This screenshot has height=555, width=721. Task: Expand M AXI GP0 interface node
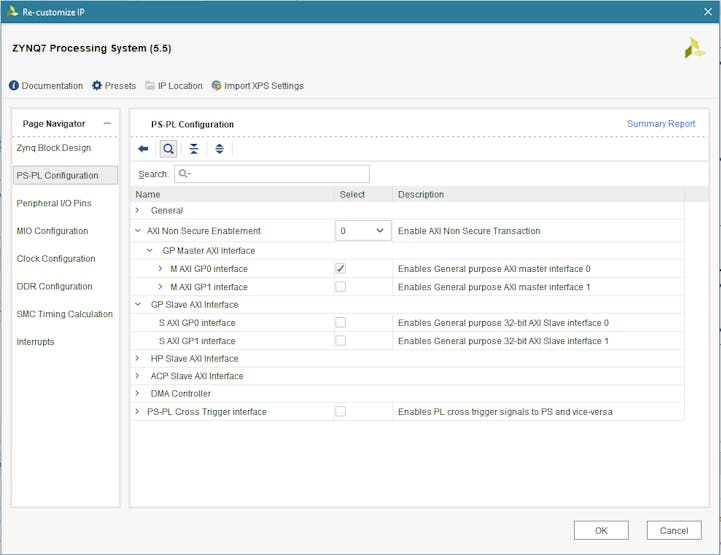click(x=160, y=268)
